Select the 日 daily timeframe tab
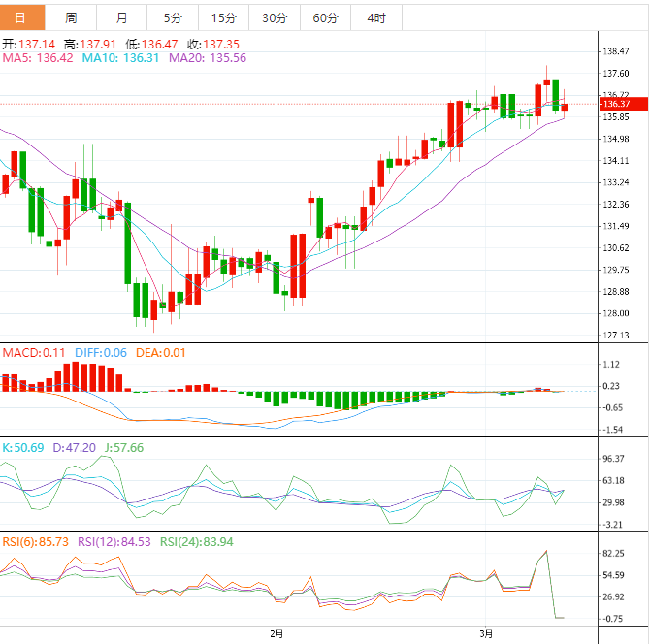This screenshot has width=650, height=644. 22,17
